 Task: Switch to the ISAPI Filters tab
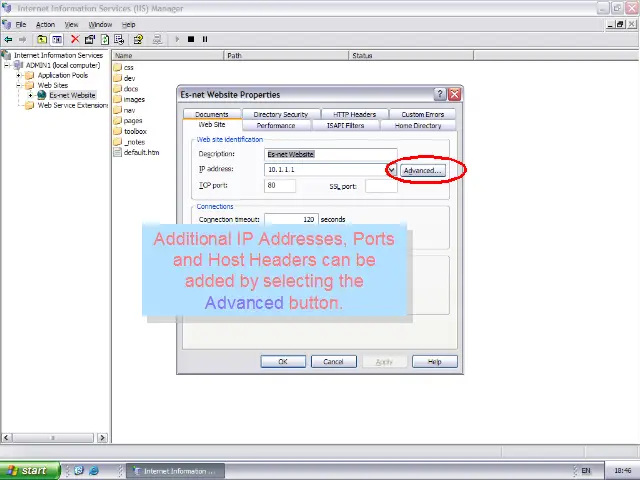point(345,125)
